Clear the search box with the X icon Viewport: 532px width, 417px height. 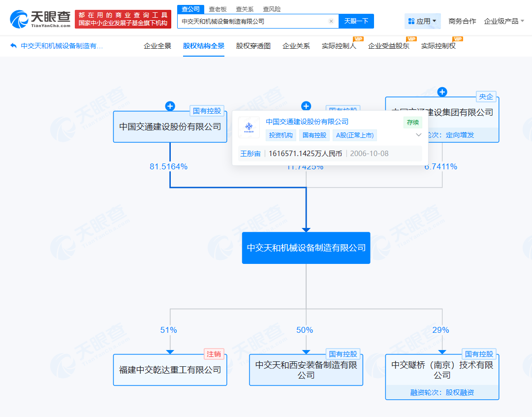(x=331, y=21)
